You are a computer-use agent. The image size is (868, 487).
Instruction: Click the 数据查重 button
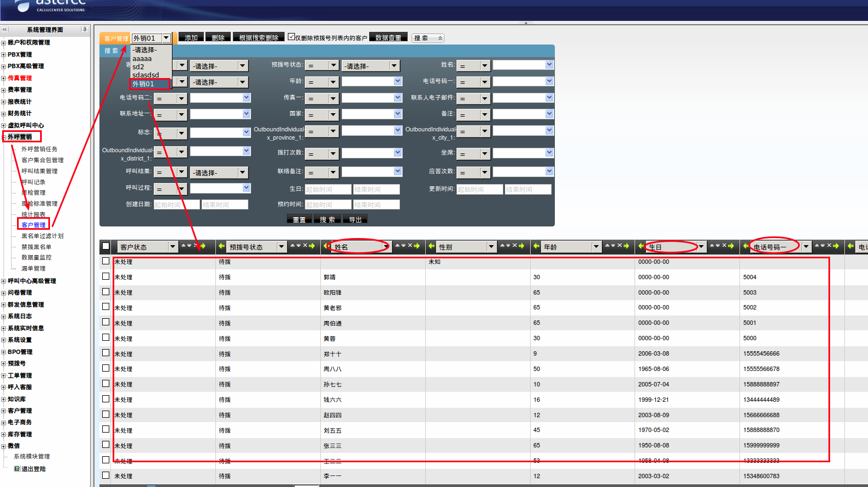point(388,38)
